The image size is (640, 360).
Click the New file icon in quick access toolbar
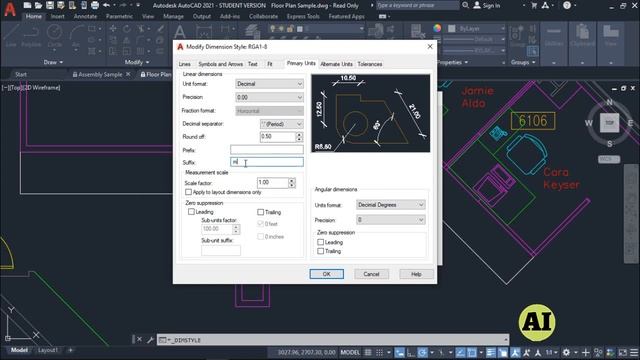tap(27, 5)
